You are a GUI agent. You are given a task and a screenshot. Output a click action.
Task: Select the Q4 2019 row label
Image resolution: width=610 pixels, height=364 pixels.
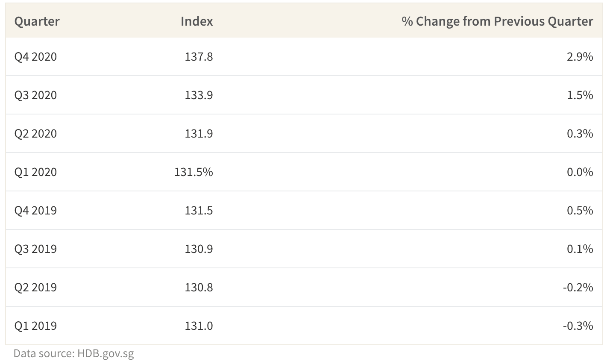point(35,211)
